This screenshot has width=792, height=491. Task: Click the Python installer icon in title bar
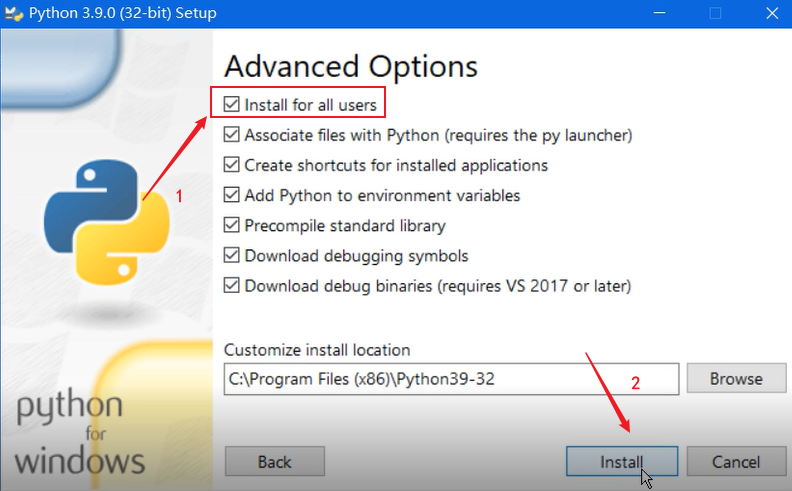click(14, 14)
